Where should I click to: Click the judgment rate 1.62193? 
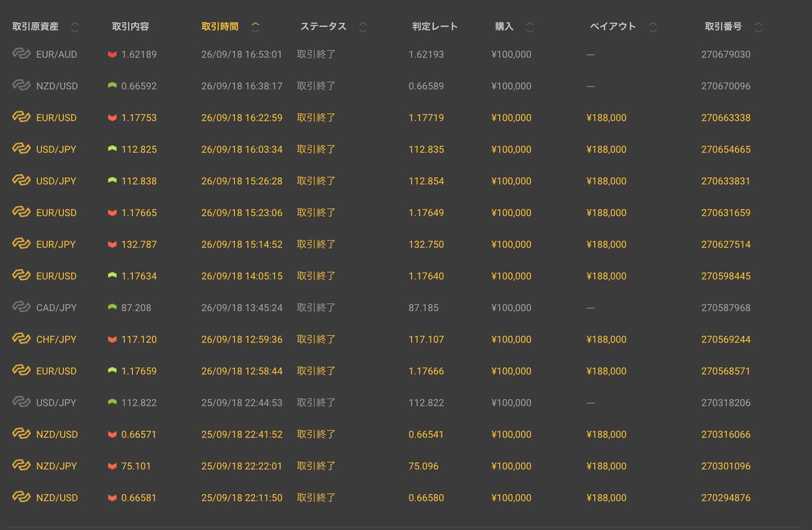click(x=426, y=55)
